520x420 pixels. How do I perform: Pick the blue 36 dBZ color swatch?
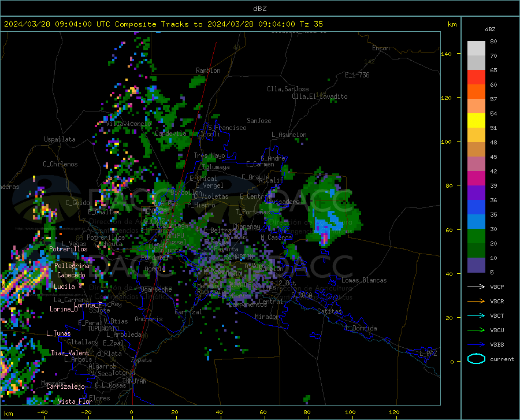pyautogui.click(x=476, y=207)
